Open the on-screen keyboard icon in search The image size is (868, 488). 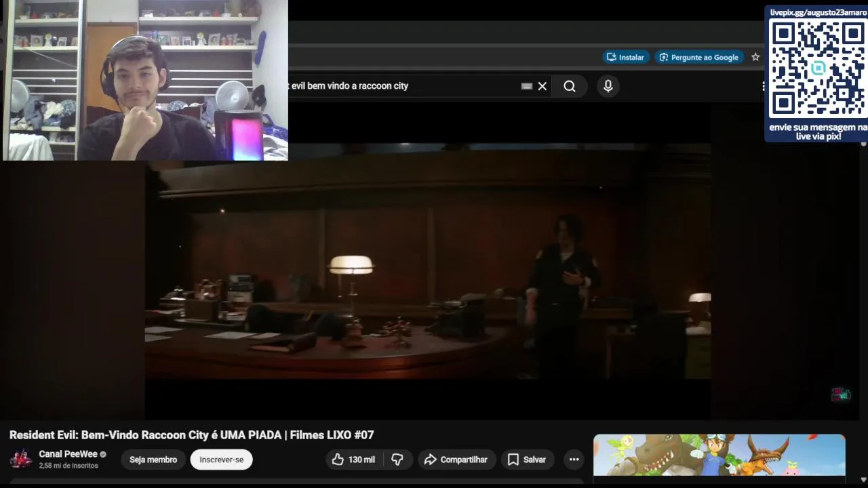pyautogui.click(x=527, y=86)
